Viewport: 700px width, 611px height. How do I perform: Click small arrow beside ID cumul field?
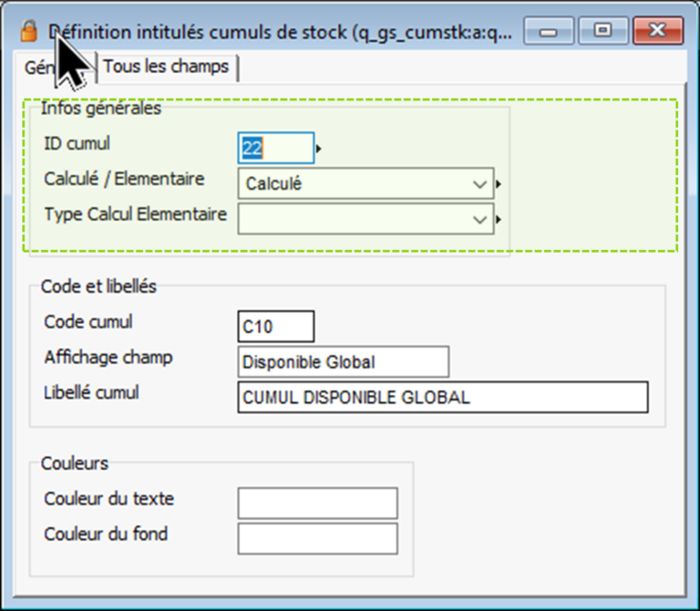point(319,147)
